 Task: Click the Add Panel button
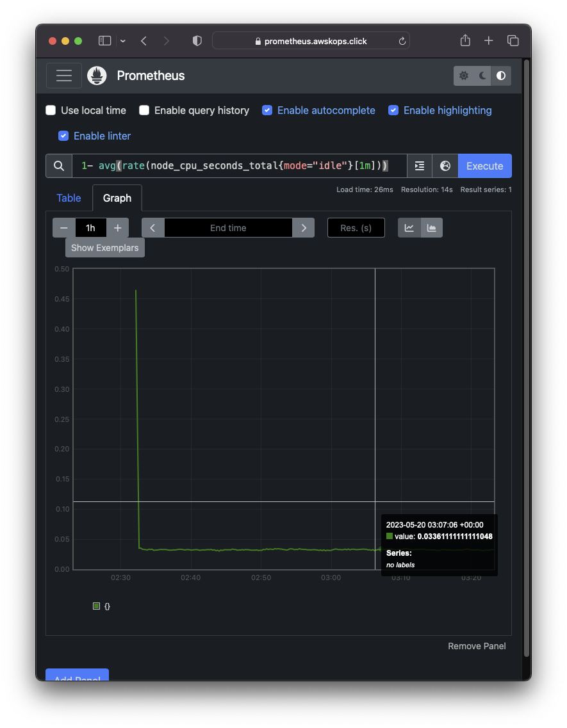pos(77,675)
